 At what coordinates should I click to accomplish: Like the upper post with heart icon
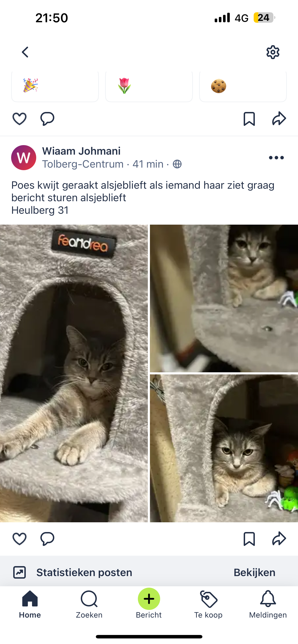point(19,119)
